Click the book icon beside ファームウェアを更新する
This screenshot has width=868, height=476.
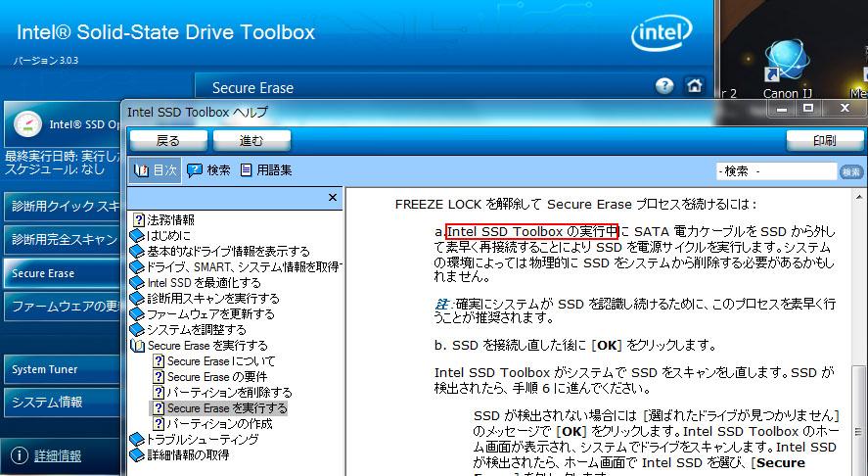(137, 313)
